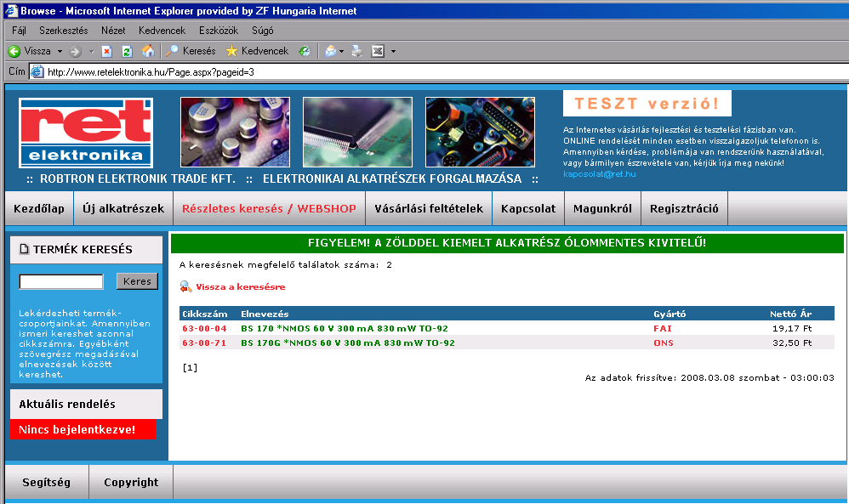The height and width of the screenshot is (504, 849).
Task: Open Regisztráció tab
Action: point(685,208)
